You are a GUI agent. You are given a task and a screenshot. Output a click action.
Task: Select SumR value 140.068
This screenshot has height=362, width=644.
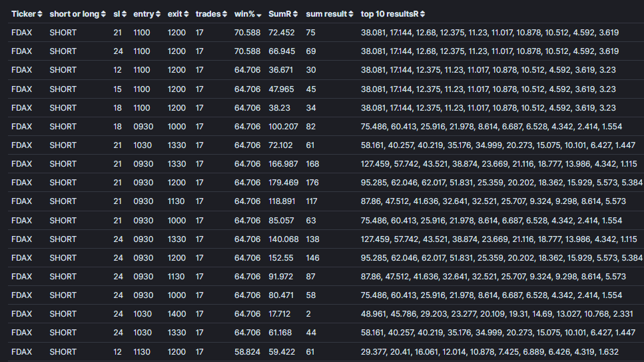(x=284, y=239)
